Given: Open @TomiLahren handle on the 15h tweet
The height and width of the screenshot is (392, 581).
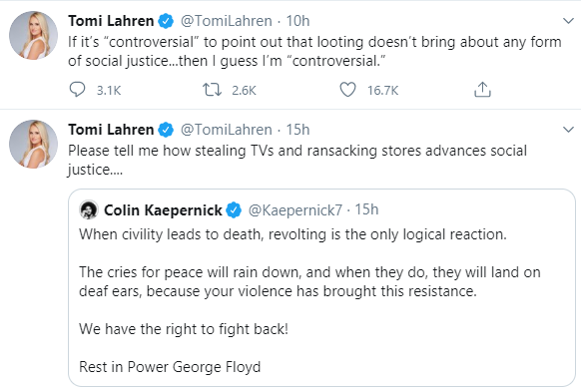Looking at the screenshot, I should [226, 130].
